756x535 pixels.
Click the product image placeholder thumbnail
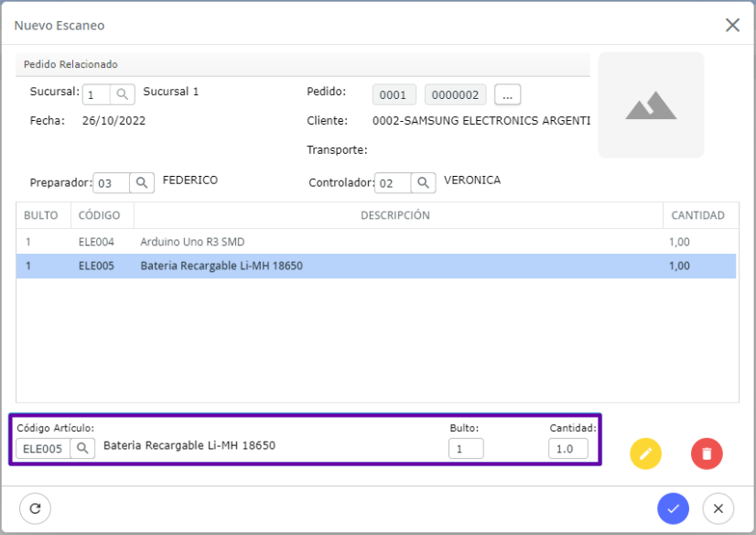(651, 105)
